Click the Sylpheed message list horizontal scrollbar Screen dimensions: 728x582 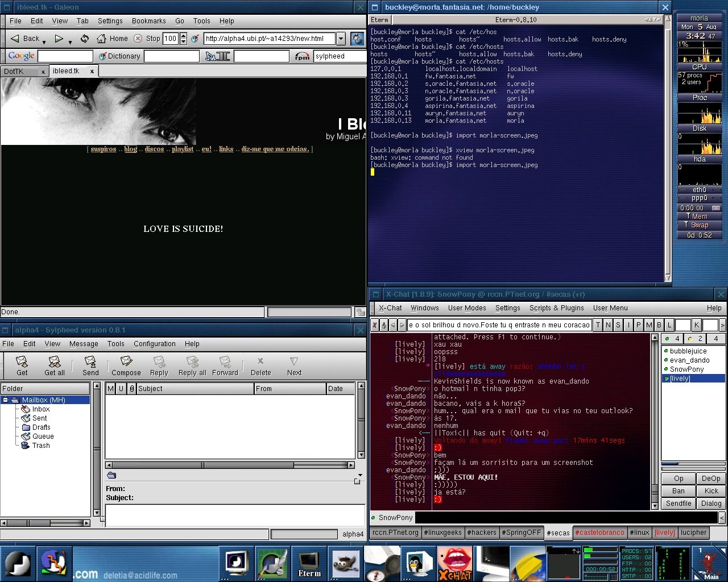230,465
